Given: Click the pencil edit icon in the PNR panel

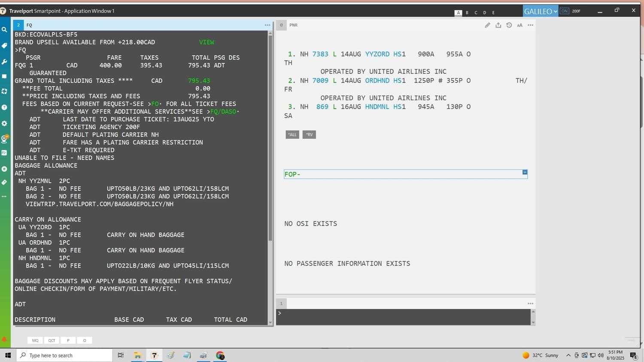Looking at the screenshot, I should [x=487, y=25].
